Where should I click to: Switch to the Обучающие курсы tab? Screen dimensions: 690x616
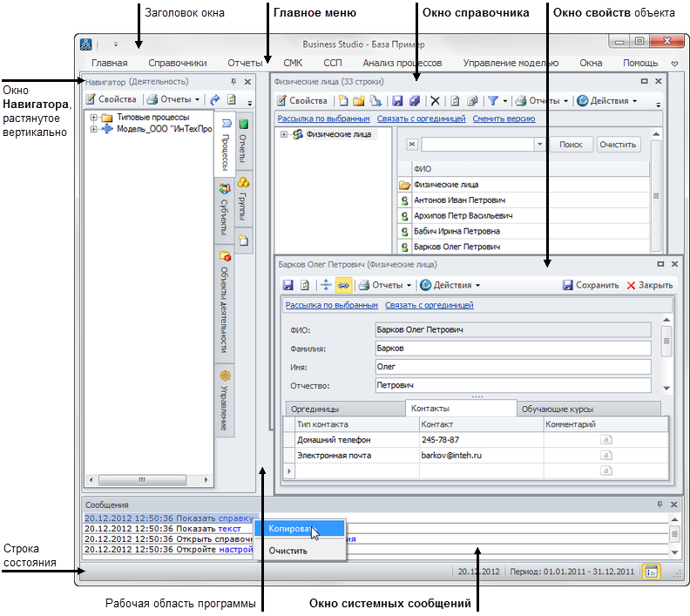click(x=565, y=408)
